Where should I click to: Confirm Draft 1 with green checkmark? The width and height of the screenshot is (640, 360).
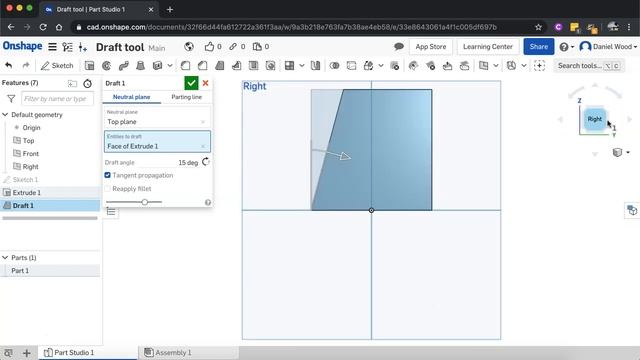[x=191, y=83]
